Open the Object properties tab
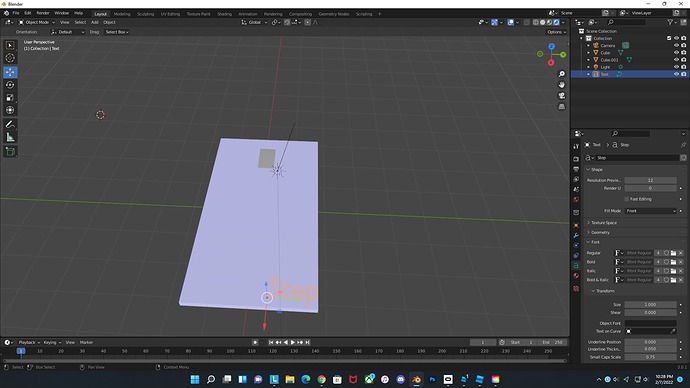The height and width of the screenshot is (388, 690). 576,225
